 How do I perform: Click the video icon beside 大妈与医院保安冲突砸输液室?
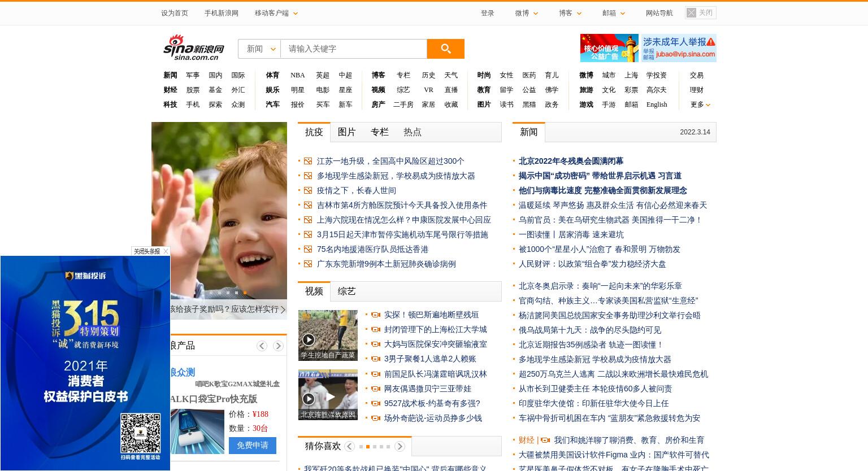pos(376,344)
